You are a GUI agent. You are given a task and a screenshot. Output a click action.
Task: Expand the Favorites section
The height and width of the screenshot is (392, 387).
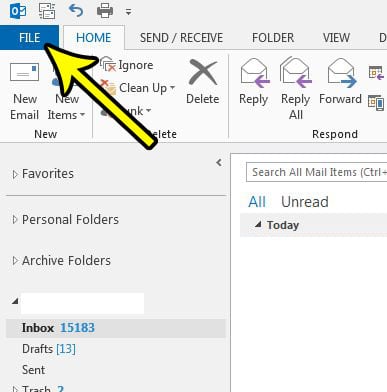(x=14, y=174)
